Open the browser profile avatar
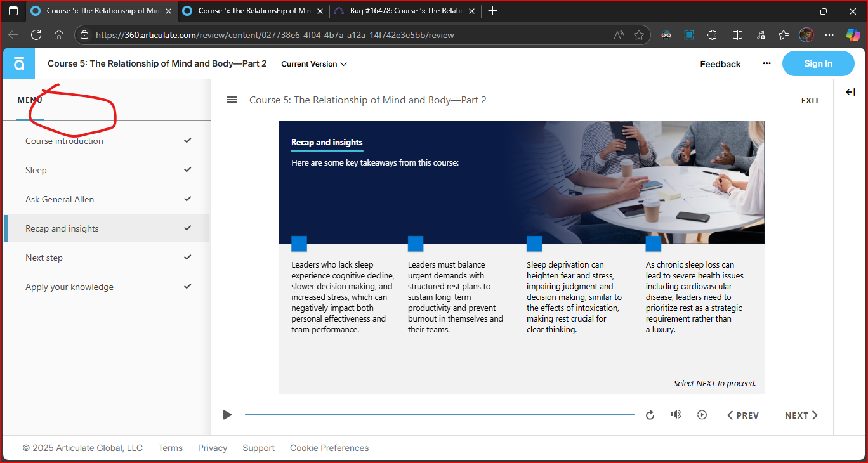The image size is (868, 463). [806, 35]
